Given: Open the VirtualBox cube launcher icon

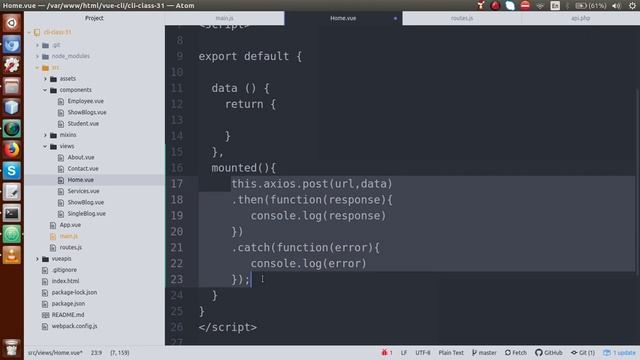Looking at the screenshot, I should click(11, 107).
